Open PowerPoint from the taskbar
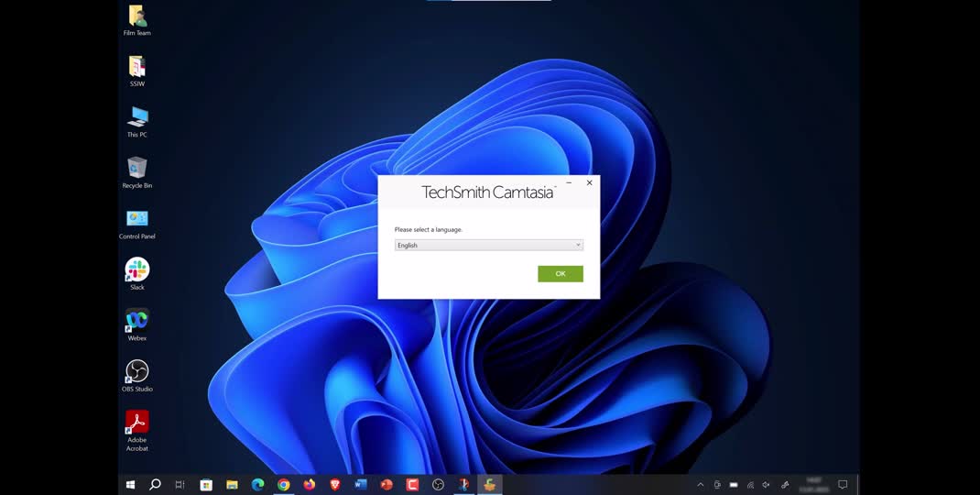This screenshot has height=495, width=980. pyautogui.click(x=387, y=484)
